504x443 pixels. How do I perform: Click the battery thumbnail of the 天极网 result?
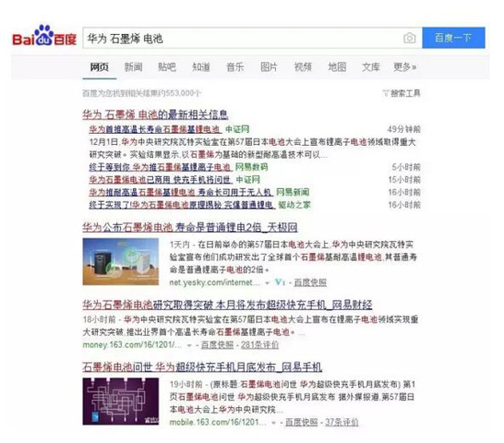pyautogui.click(x=121, y=261)
